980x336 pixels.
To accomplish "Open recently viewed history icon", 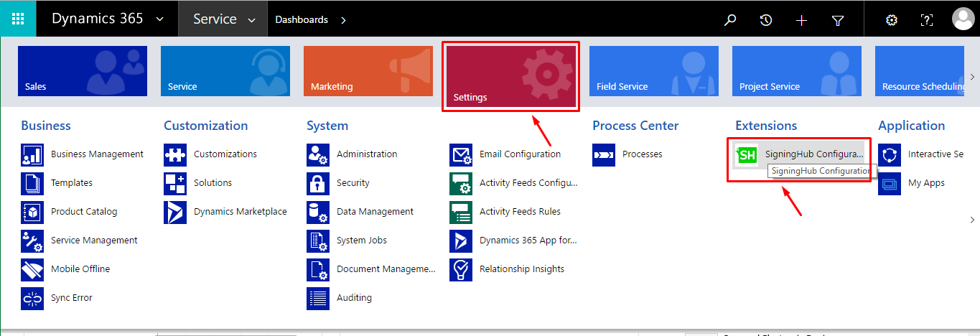I will pyautogui.click(x=766, y=20).
